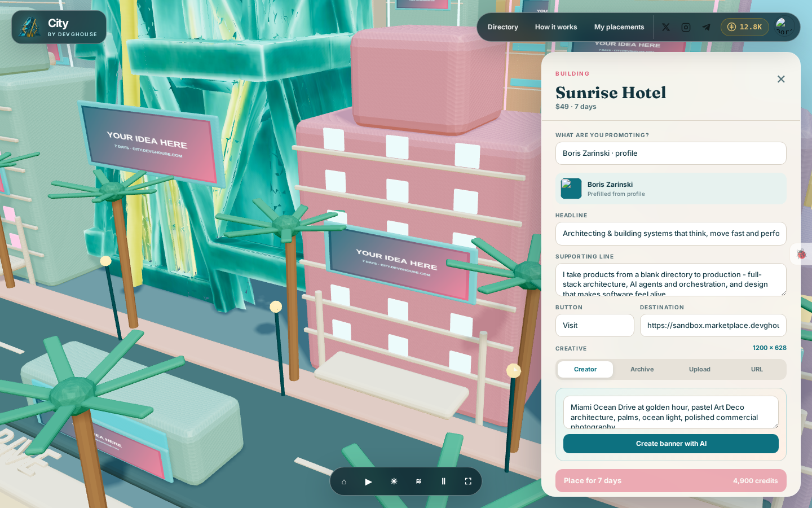Open the How it works page
Viewport: 812px width, 508px height.
coord(556,27)
